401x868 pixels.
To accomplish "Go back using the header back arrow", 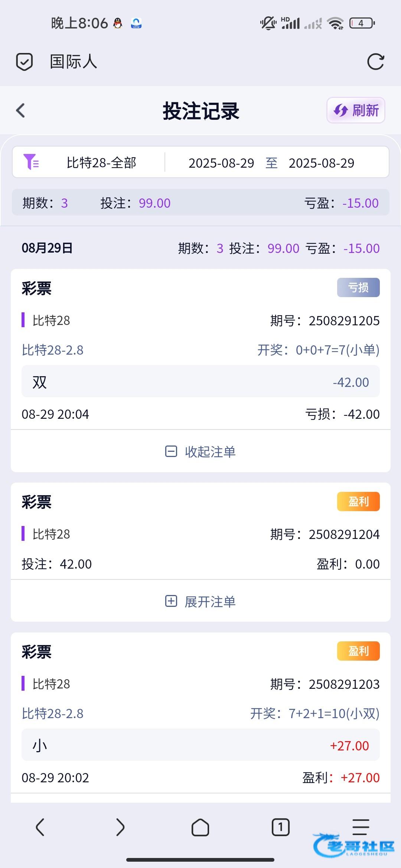I will 21,111.
